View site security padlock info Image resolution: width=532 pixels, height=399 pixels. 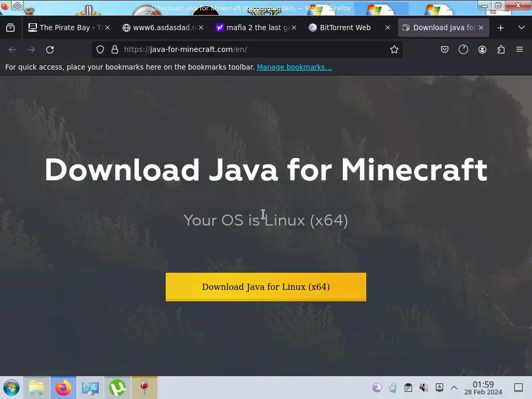click(115, 49)
